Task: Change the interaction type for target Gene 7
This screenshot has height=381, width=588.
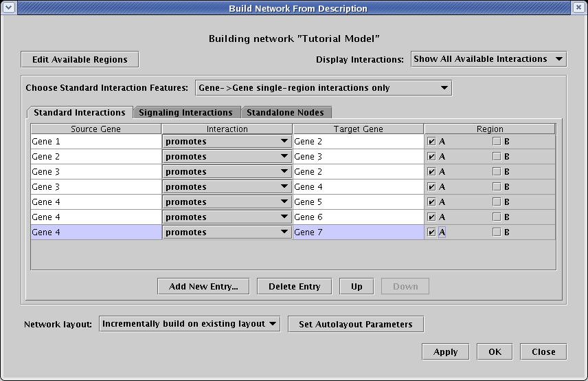Action: (x=227, y=232)
